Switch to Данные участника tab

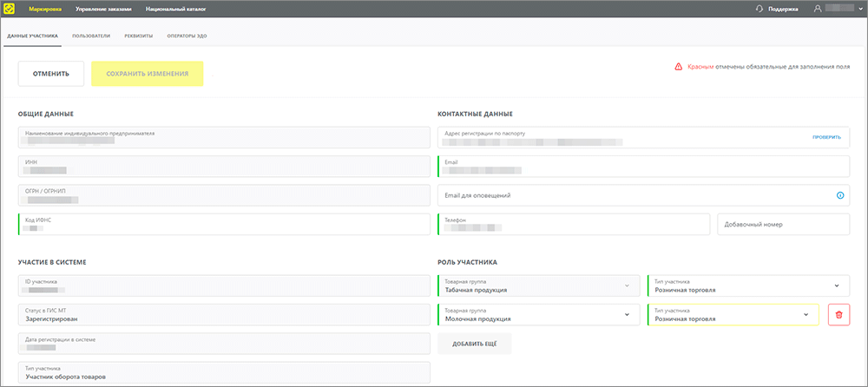(32, 36)
